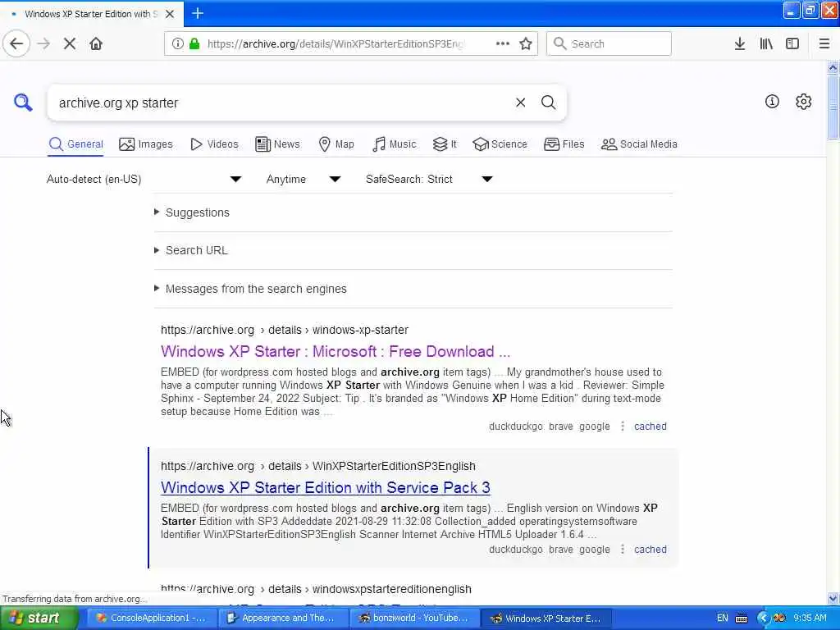Viewport: 840px width, 630px height.
Task: Stop the page loading with the X button
Action: point(70,44)
